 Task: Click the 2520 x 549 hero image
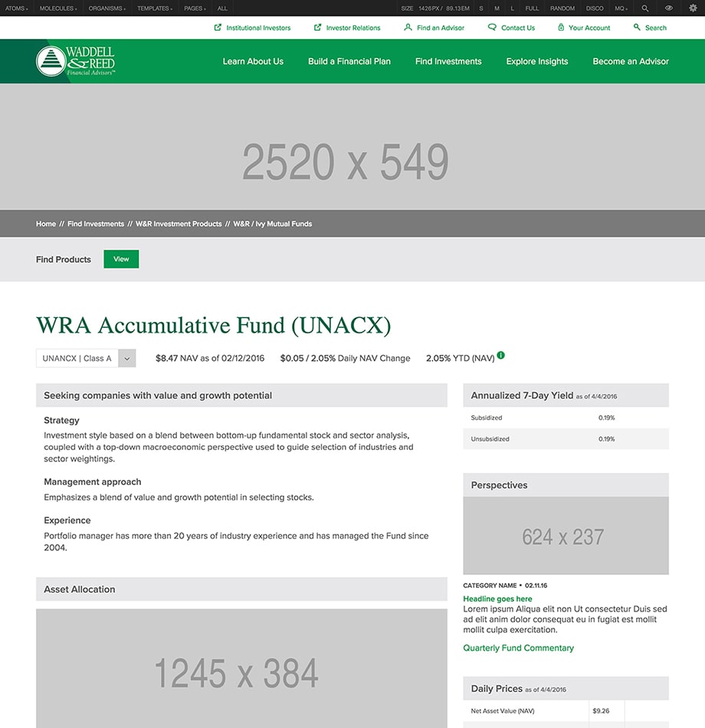pyautogui.click(x=352, y=146)
